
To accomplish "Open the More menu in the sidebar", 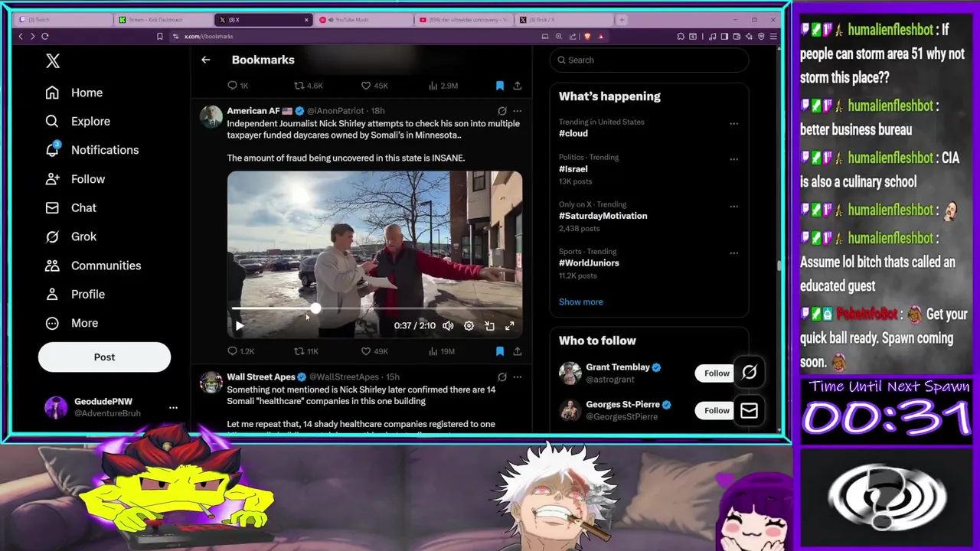I will point(71,323).
